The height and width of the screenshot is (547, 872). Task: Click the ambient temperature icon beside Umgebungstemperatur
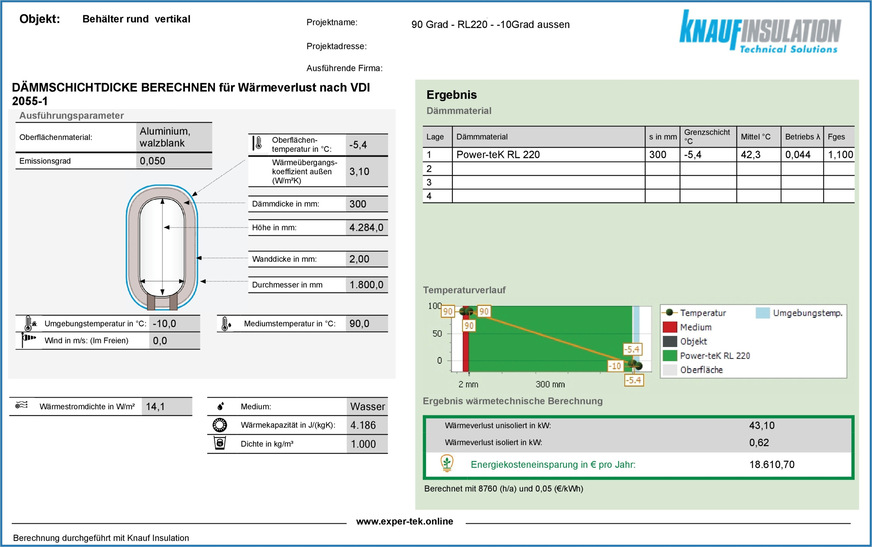point(27,324)
